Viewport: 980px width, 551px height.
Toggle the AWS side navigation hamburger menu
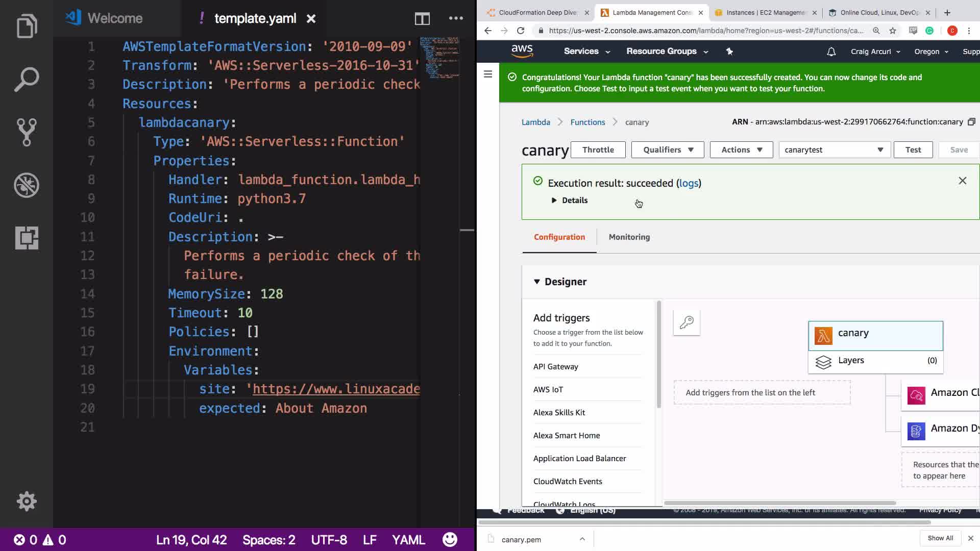(x=488, y=74)
